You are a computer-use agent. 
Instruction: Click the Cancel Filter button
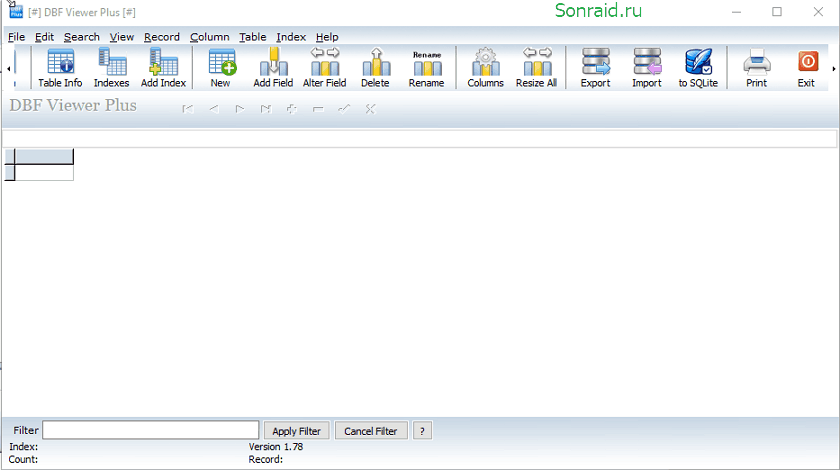[371, 431]
